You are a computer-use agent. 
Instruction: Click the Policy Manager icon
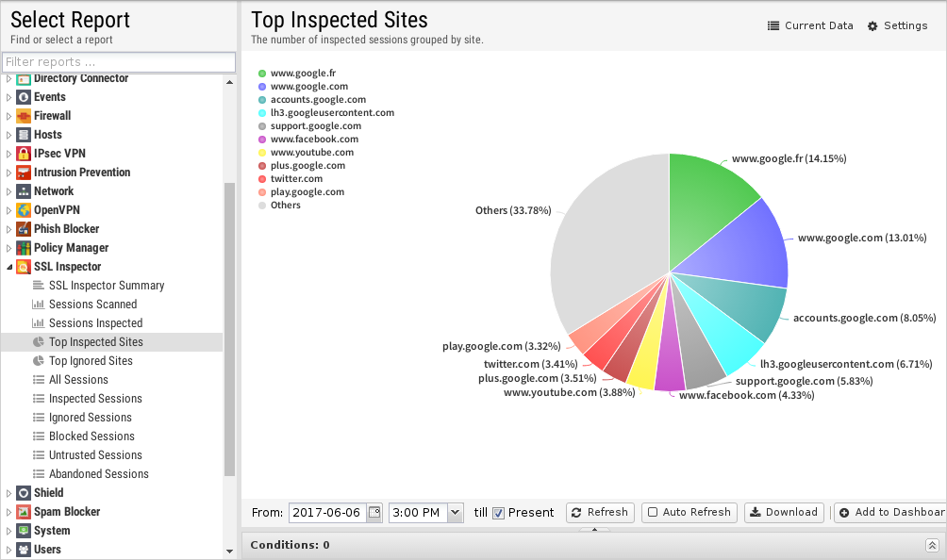click(x=24, y=248)
